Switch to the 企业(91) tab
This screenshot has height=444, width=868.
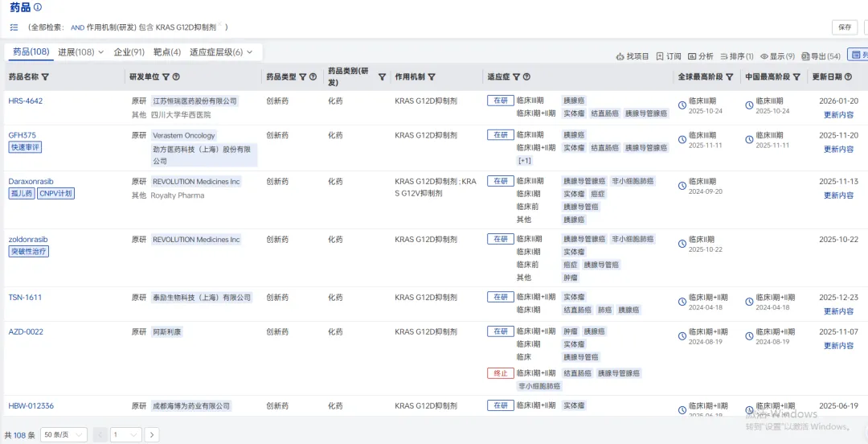coord(129,52)
